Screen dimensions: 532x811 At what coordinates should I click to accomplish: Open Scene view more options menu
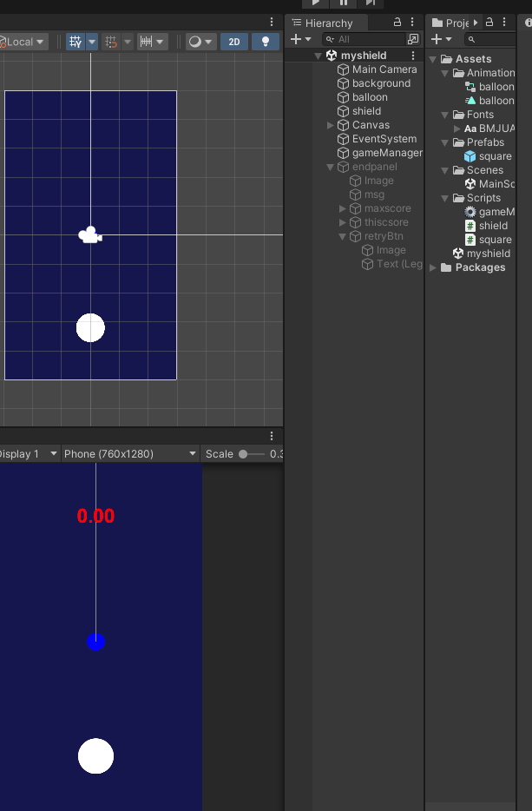pyautogui.click(x=272, y=21)
